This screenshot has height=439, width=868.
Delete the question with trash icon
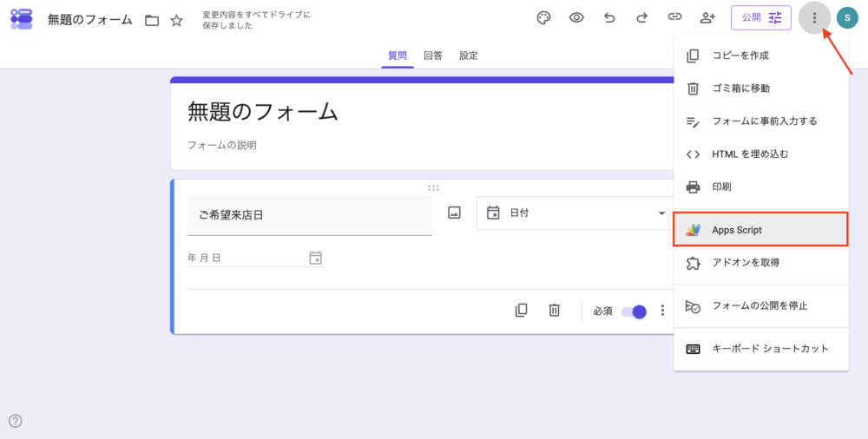click(554, 311)
